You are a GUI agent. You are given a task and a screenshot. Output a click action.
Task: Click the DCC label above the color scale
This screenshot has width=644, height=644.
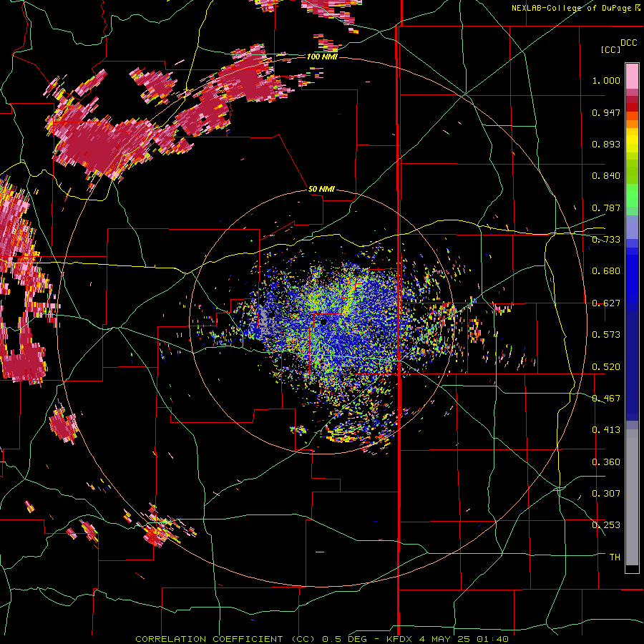click(629, 43)
